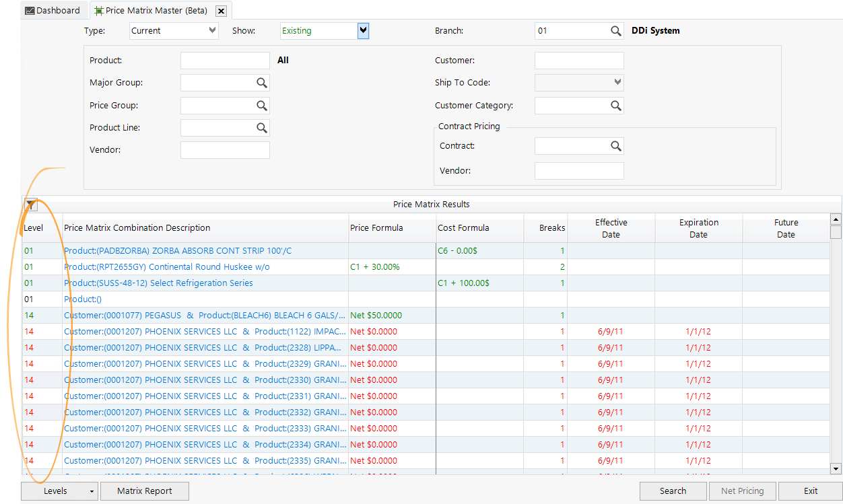Open the ZORBA ABSORB CONT STRIP product row

pyautogui.click(x=178, y=251)
